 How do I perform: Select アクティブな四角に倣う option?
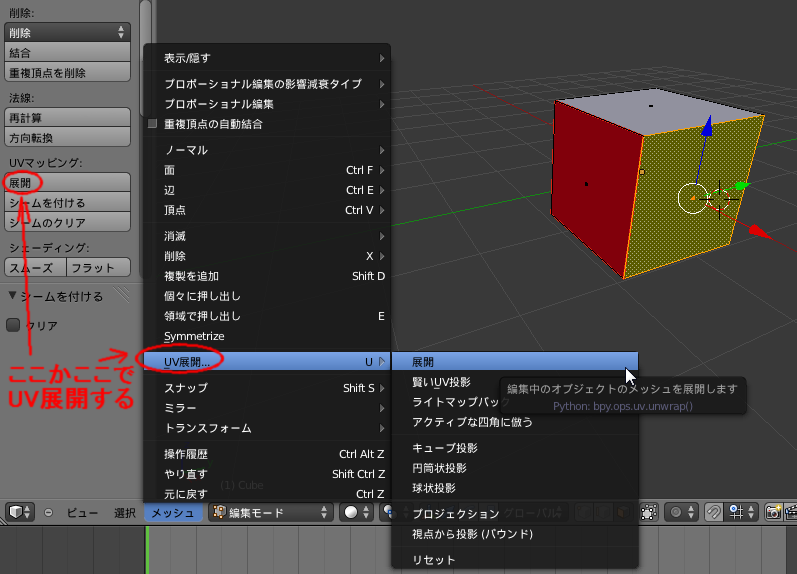515,422
